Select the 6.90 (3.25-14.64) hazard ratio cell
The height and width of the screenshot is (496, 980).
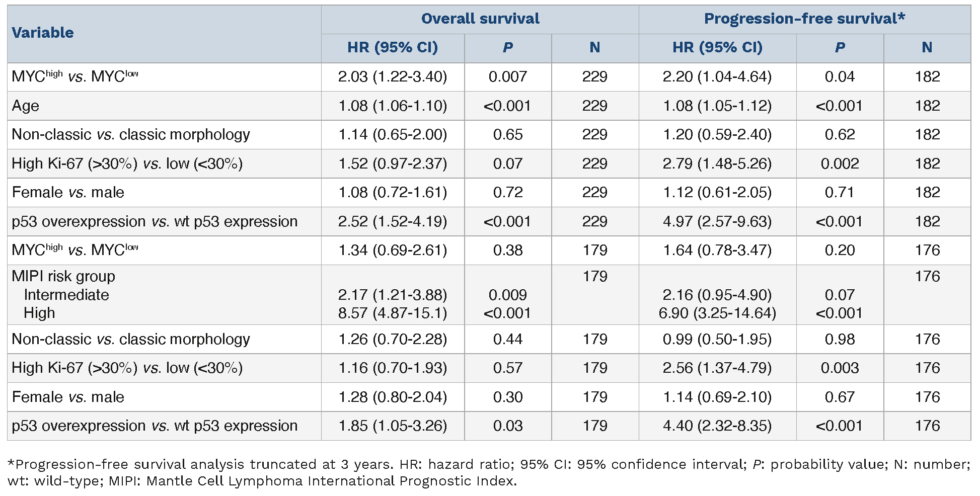pyautogui.click(x=717, y=313)
